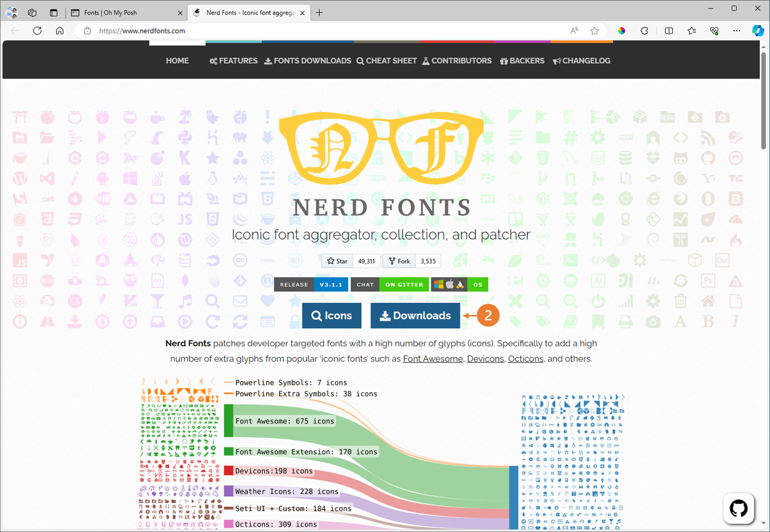Launch the Copilot sidebar icon

pyautogui.click(x=758, y=31)
